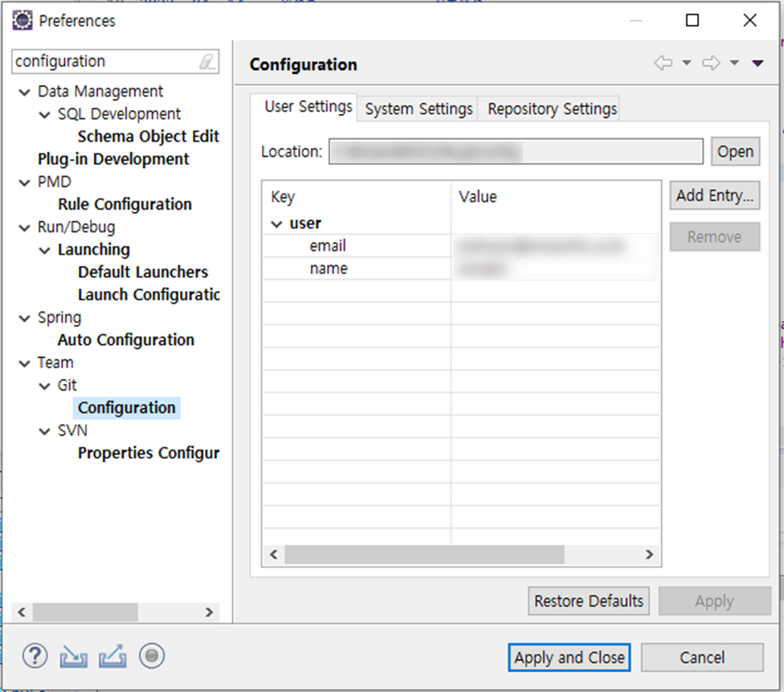The image size is (784, 692).
Task: Toggle the Oomph preference recorder icon
Action: click(x=152, y=656)
